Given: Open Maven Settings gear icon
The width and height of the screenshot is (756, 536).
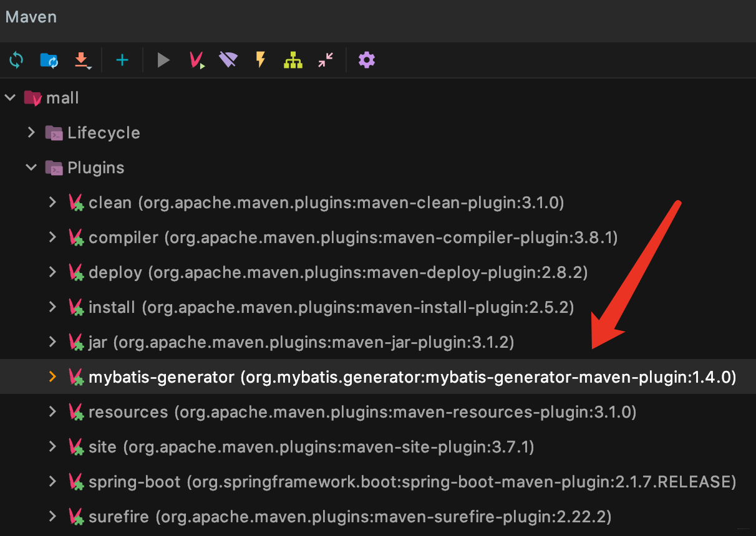Looking at the screenshot, I should click(x=367, y=60).
